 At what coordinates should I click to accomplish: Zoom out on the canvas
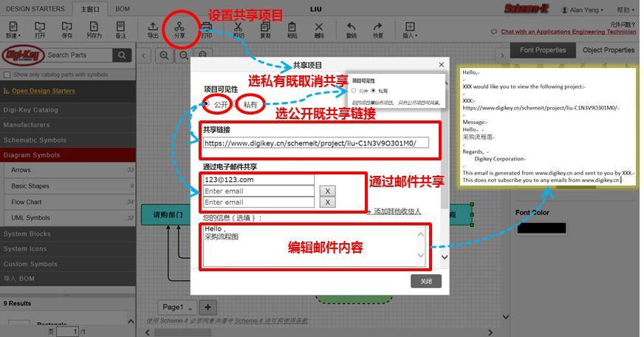coord(184,55)
